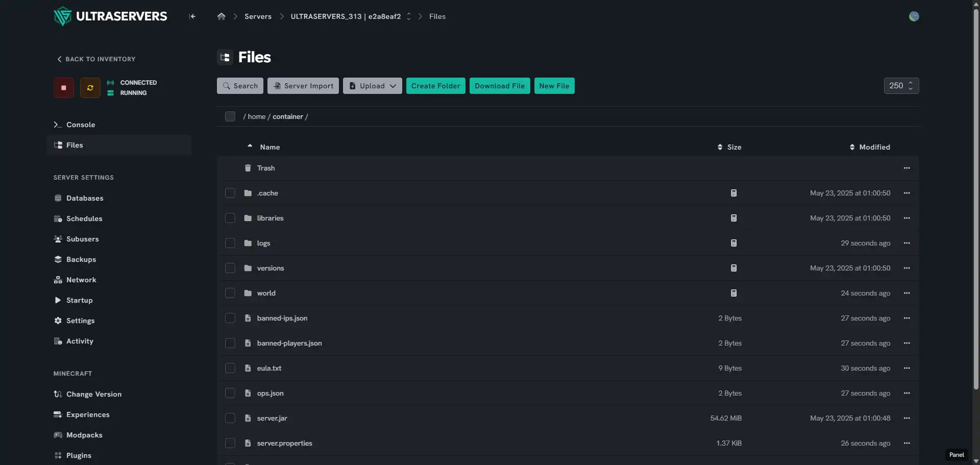Screen dimensions: 980x465
Task: Open three-dot menu for .cache folder
Action: click(906, 193)
